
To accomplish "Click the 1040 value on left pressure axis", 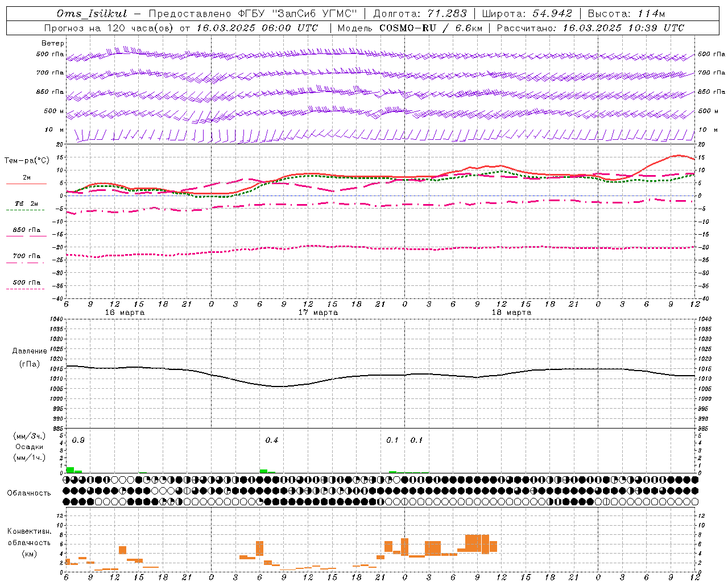I will [56, 319].
